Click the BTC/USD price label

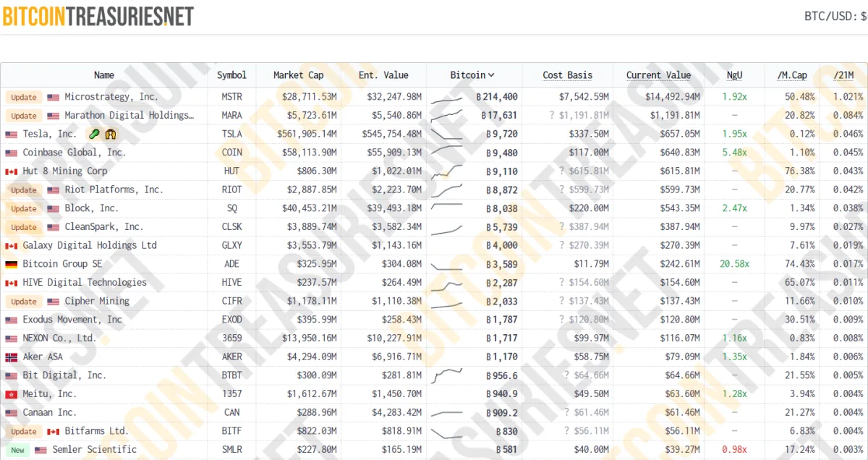point(835,16)
